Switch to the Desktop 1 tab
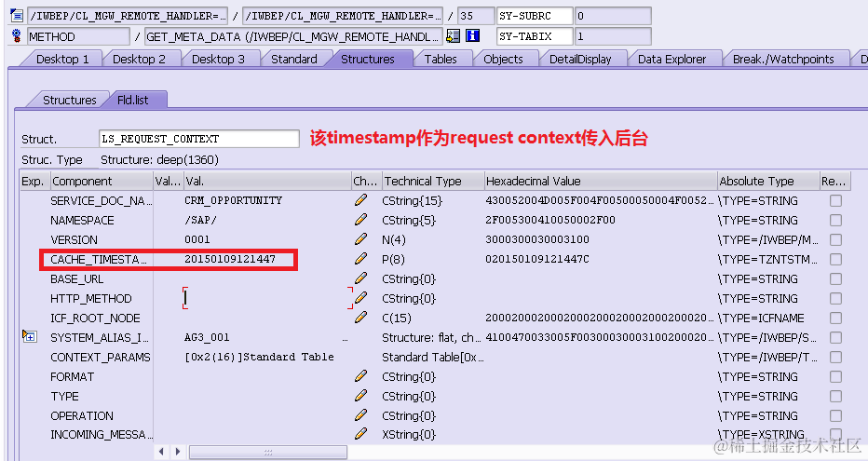This screenshot has width=868, height=461. pos(62,59)
